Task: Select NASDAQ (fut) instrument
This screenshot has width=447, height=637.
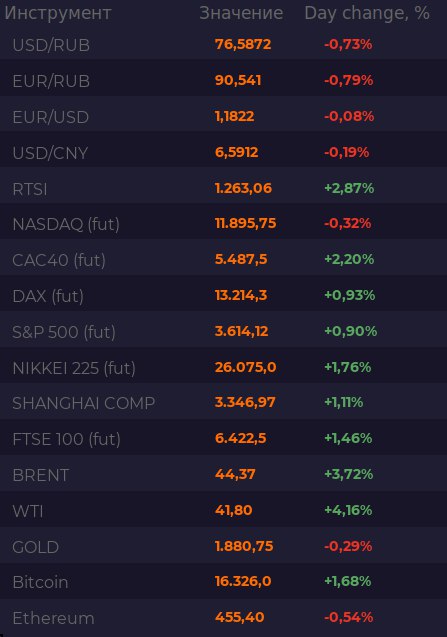Action: pos(66,224)
